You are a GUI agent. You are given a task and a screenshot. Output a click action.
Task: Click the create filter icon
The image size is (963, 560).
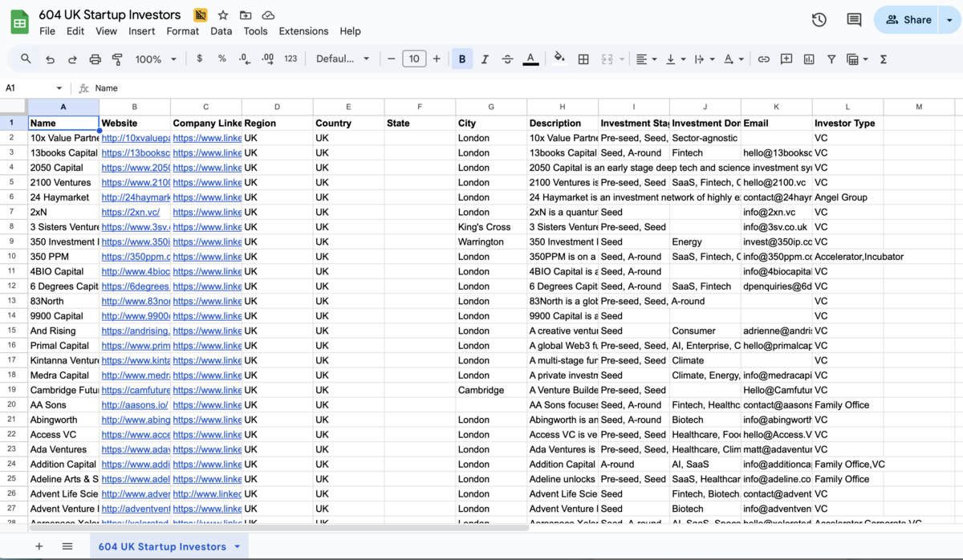831,59
